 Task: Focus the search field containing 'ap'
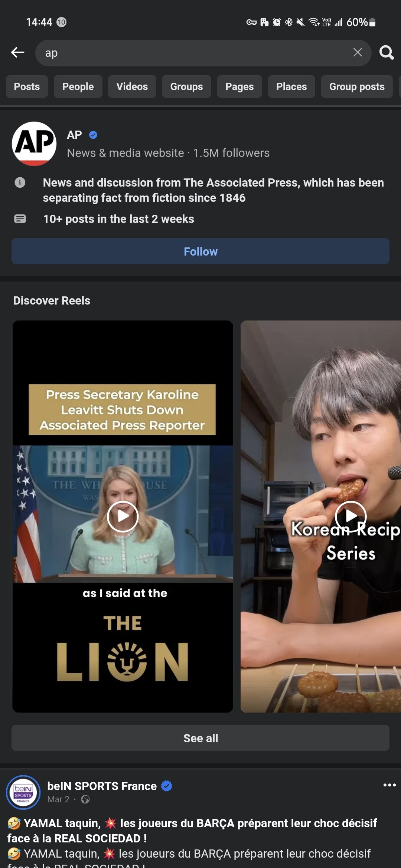[x=203, y=53]
